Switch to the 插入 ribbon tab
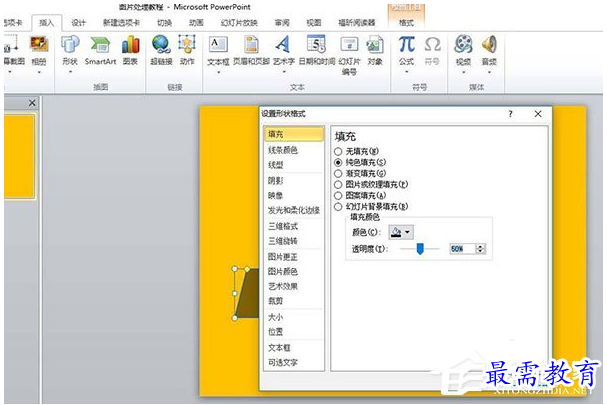 pos(46,23)
